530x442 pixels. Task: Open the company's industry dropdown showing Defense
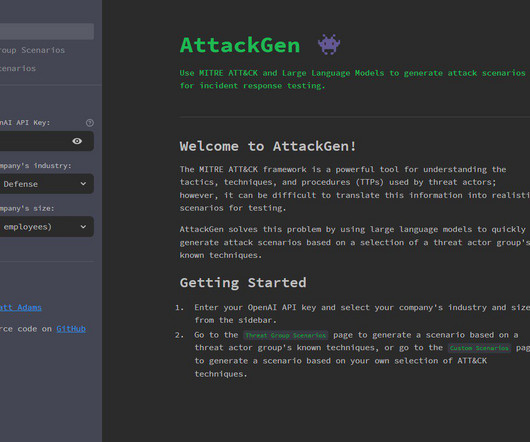pos(47,184)
